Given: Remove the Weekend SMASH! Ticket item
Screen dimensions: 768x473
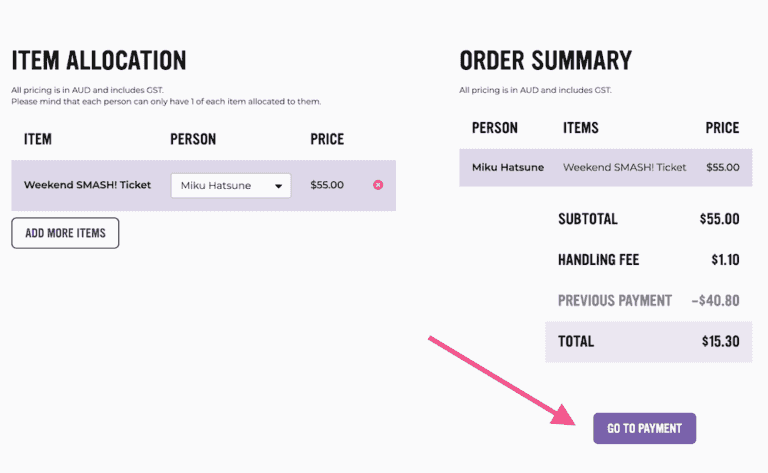Looking at the screenshot, I should [378, 185].
